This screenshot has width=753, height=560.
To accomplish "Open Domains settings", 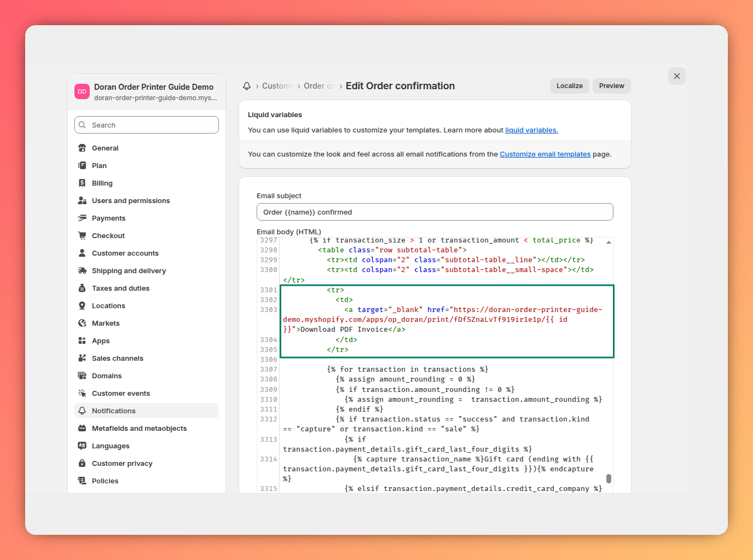I will [147, 376].
